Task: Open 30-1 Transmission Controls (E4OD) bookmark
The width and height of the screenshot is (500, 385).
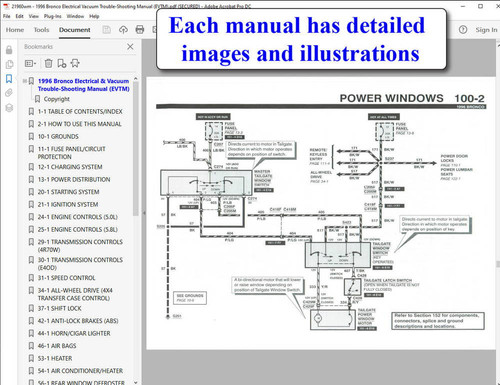Action: click(x=80, y=264)
